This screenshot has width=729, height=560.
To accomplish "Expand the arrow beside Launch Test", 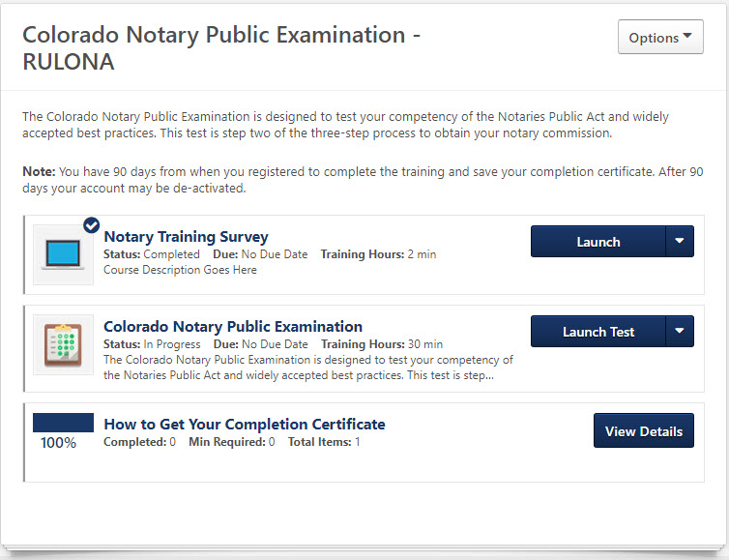I will [680, 331].
